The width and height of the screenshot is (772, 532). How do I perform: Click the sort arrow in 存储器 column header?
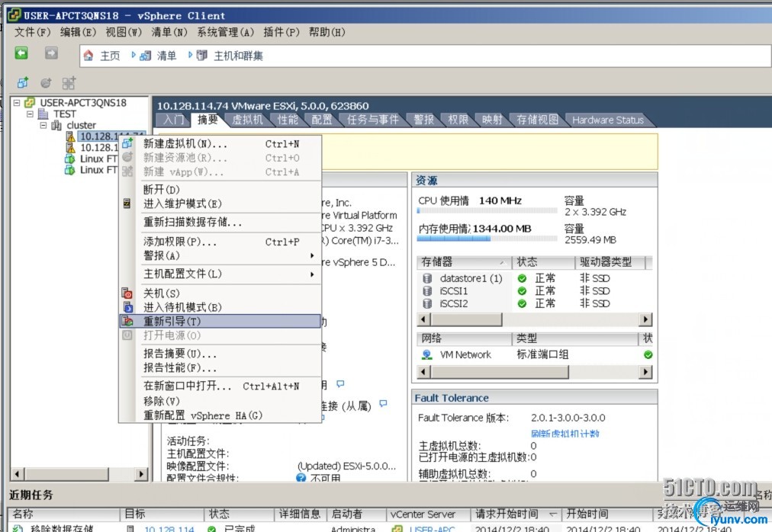point(502,263)
